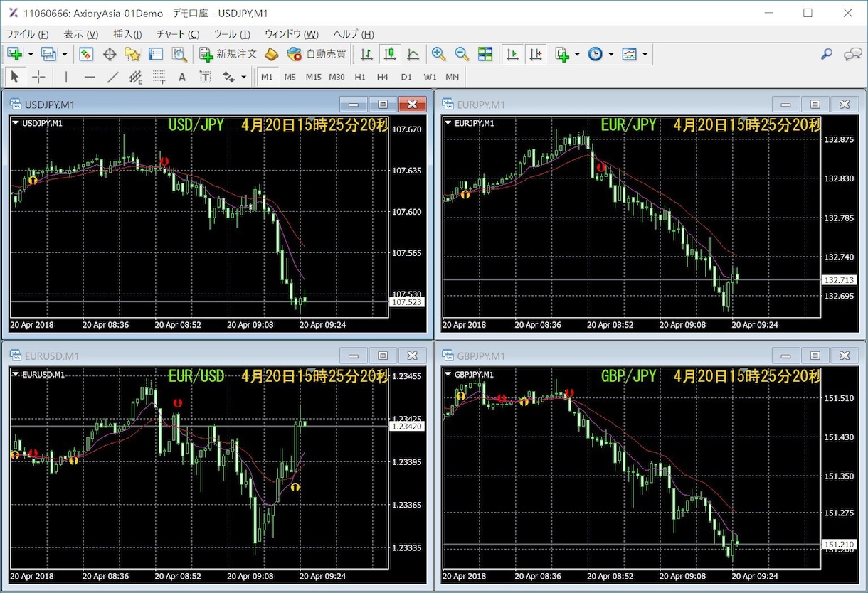Screen dimensions: 868x593
Task: Toggle the auto scroll chart button
Action: [x=512, y=54]
